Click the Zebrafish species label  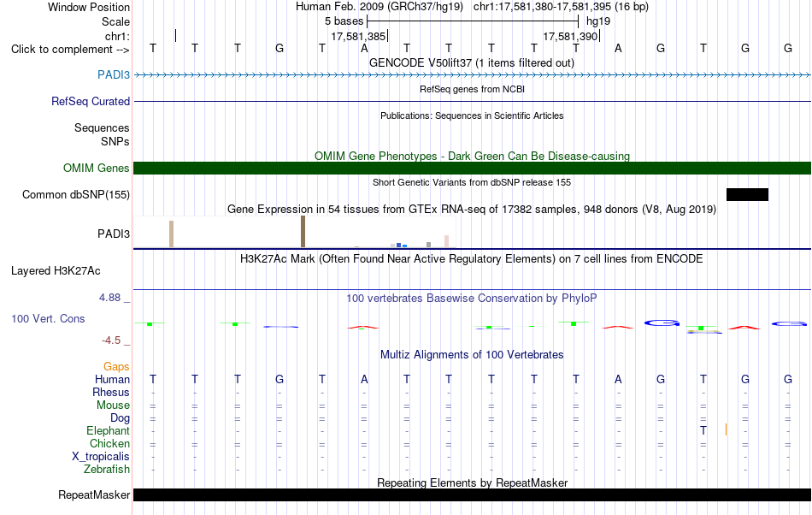(x=107, y=469)
